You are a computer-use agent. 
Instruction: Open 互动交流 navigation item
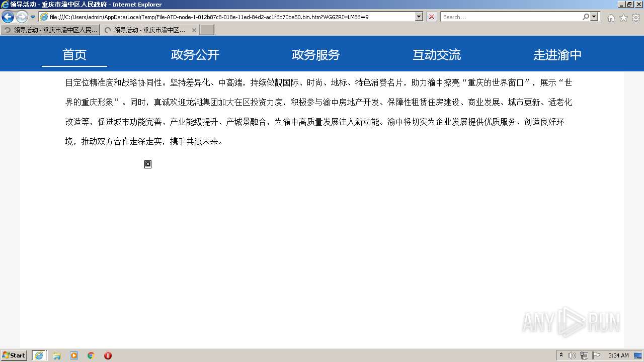437,55
